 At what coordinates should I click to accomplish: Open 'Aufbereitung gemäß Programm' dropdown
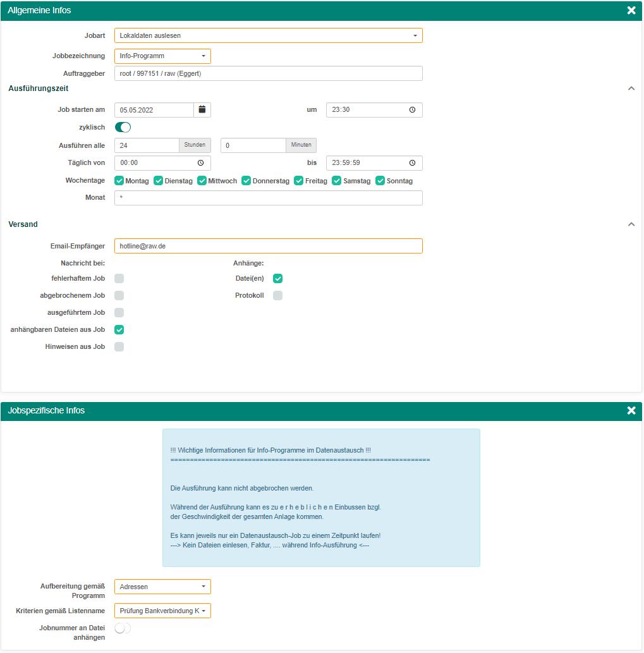pyautogui.click(x=162, y=587)
